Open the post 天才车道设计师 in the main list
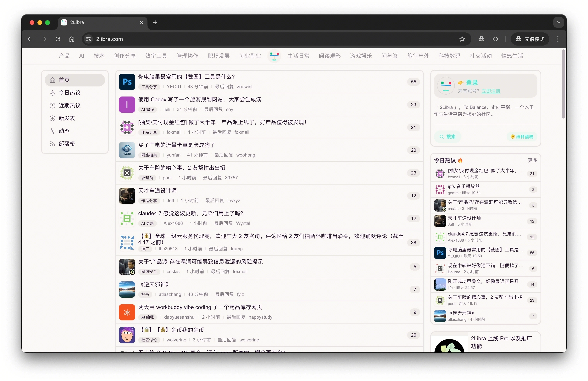Image resolution: width=588 pixels, height=381 pixels. [x=157, y=190]
